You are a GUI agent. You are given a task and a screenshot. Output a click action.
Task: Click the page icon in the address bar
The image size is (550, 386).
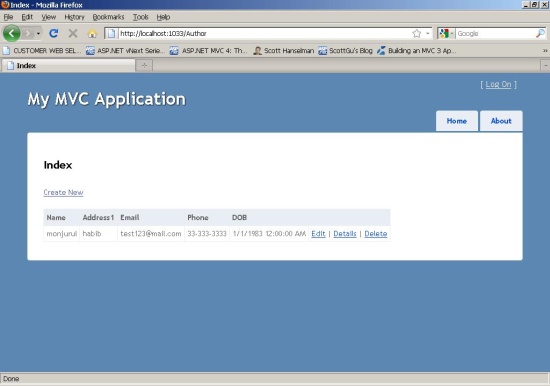[111, 33]
